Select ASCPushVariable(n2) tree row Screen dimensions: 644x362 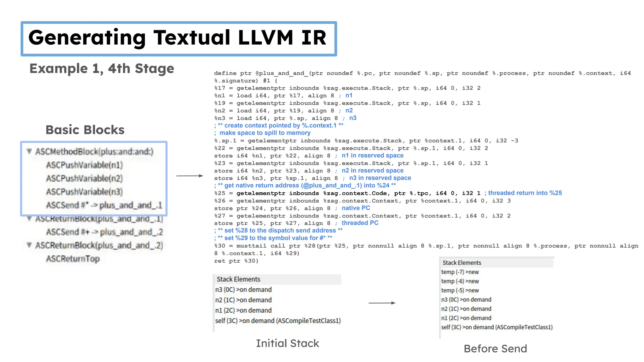[84, 178]
